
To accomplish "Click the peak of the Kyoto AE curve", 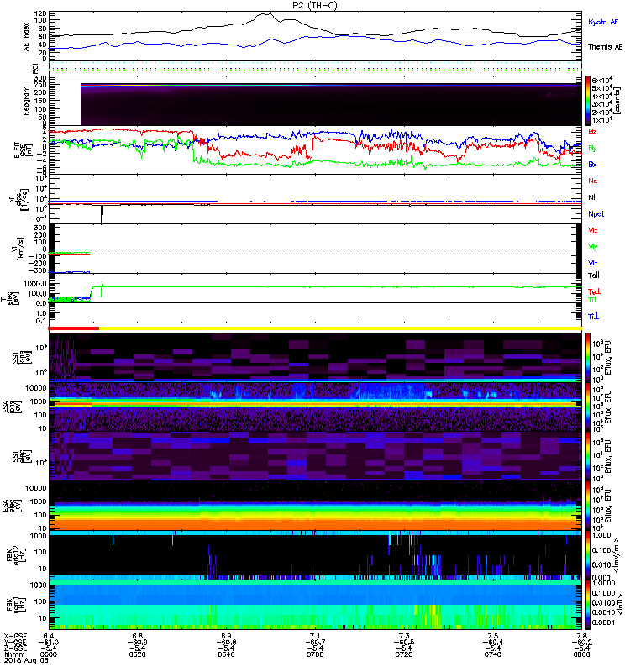I will [265, 14].
